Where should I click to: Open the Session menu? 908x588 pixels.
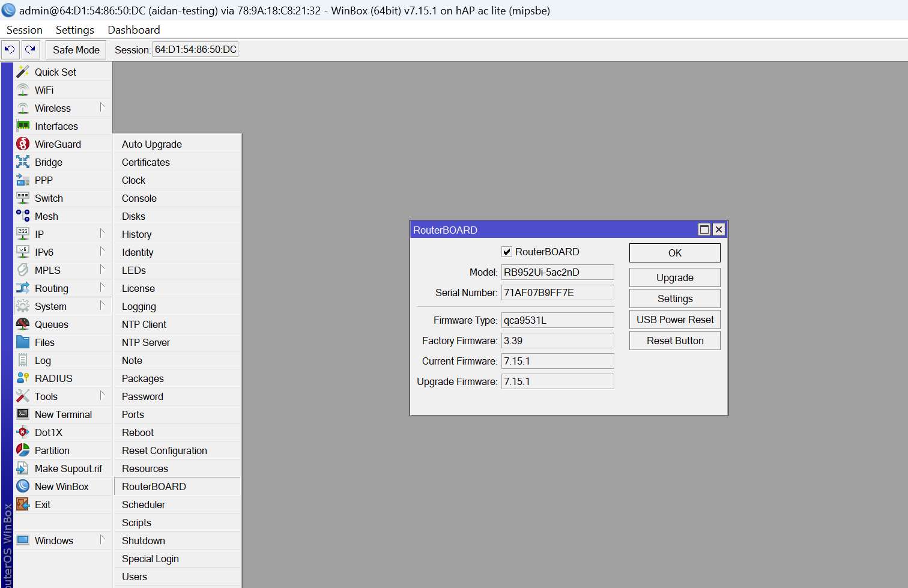pyautogui.click(x=25, y=30)
